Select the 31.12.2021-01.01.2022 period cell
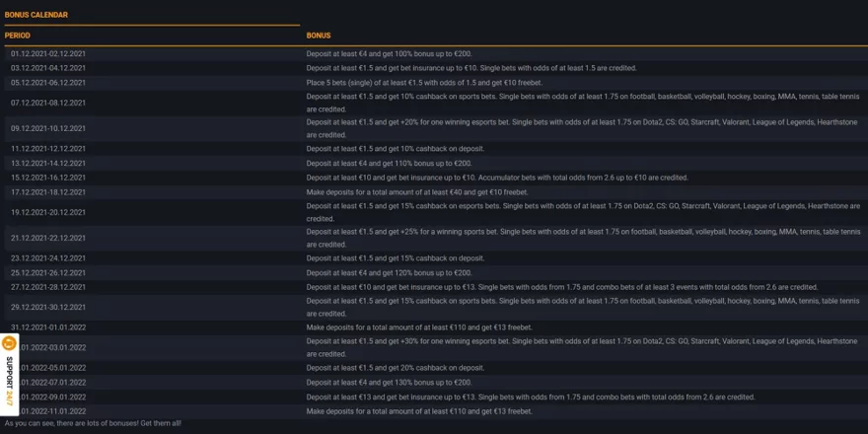This screenshot has height=434, width=868. point(48,327)
